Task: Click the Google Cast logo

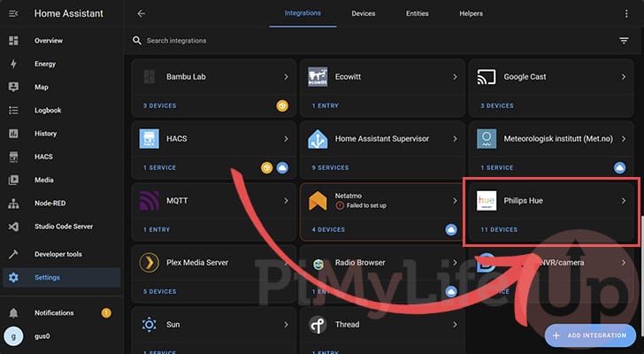Action: pyautogui.click(x=487, y=77)
